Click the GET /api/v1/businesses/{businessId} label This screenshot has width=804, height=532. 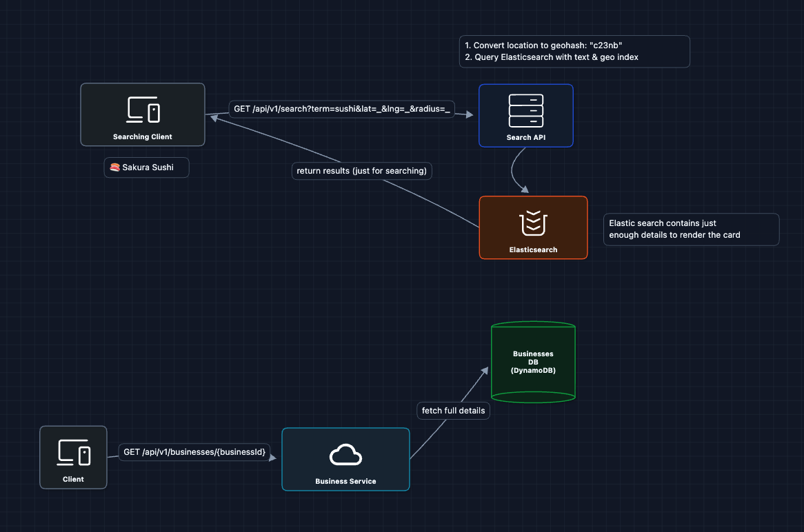pos(195,452)
